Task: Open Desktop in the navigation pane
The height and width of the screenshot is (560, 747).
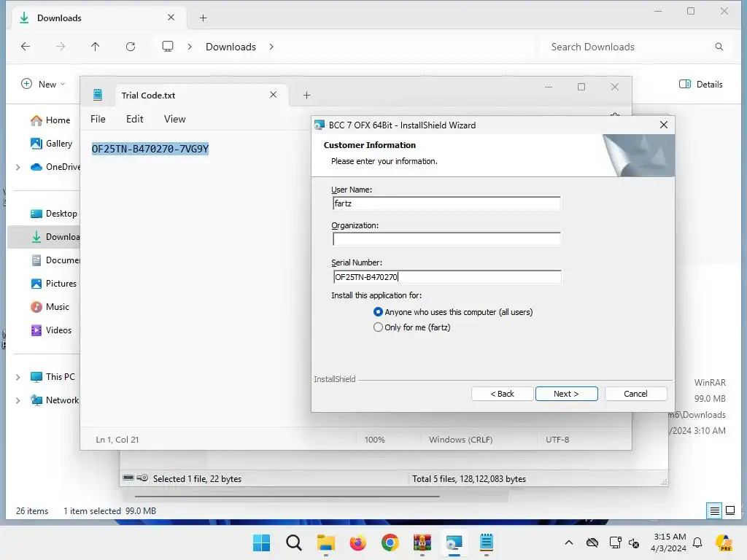Action: (53, 214)
